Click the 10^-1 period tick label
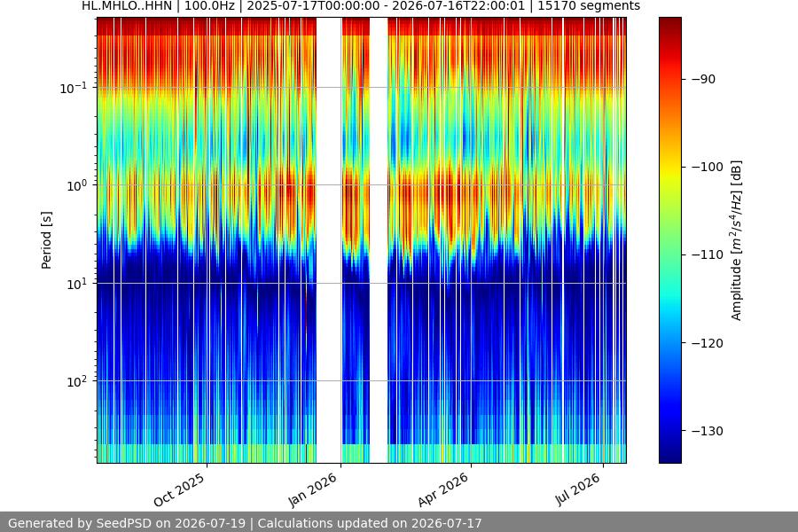Screen dimensions: 798x532 pyautogui.click(x=74, y=88)
